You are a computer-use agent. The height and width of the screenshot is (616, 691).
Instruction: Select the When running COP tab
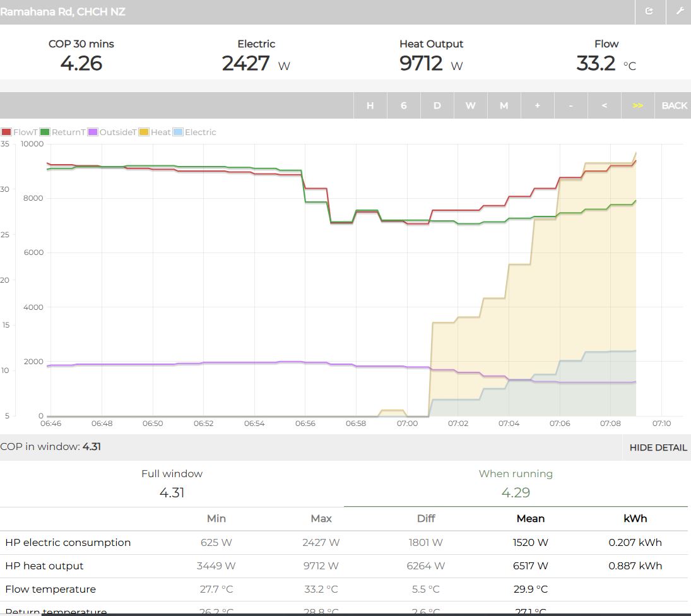tap(515, 483)
